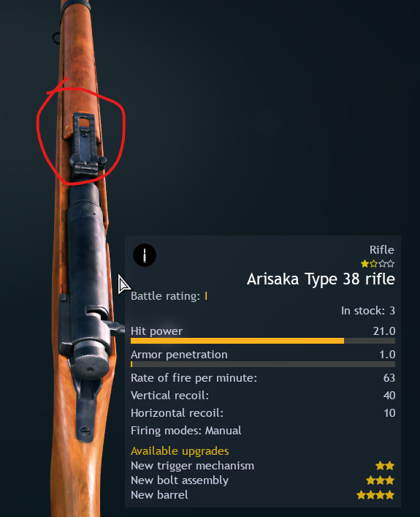This screenshot has width=420, height=517.
Task: Click the Arisaka Type 38 rifle title
Action: click(x=321, y=279)
